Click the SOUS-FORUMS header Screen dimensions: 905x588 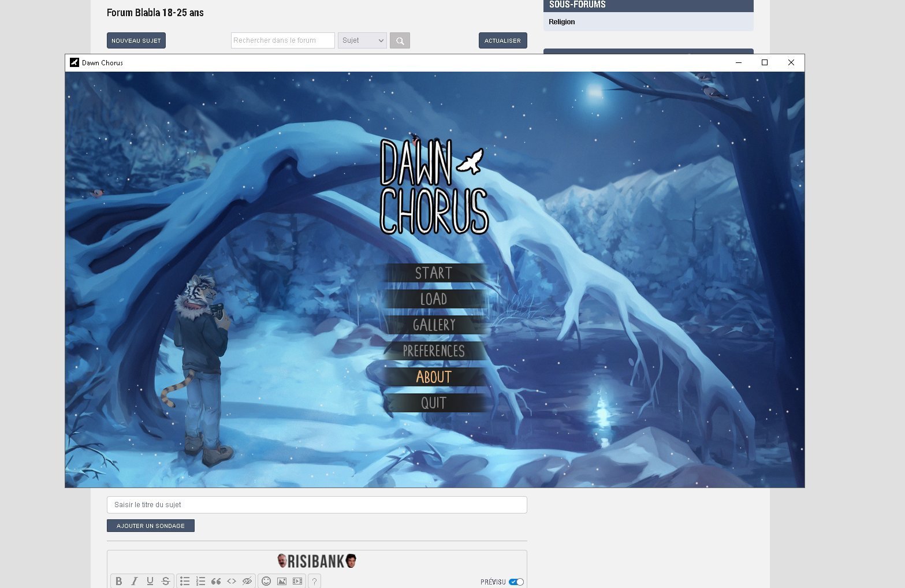point(578,5)
